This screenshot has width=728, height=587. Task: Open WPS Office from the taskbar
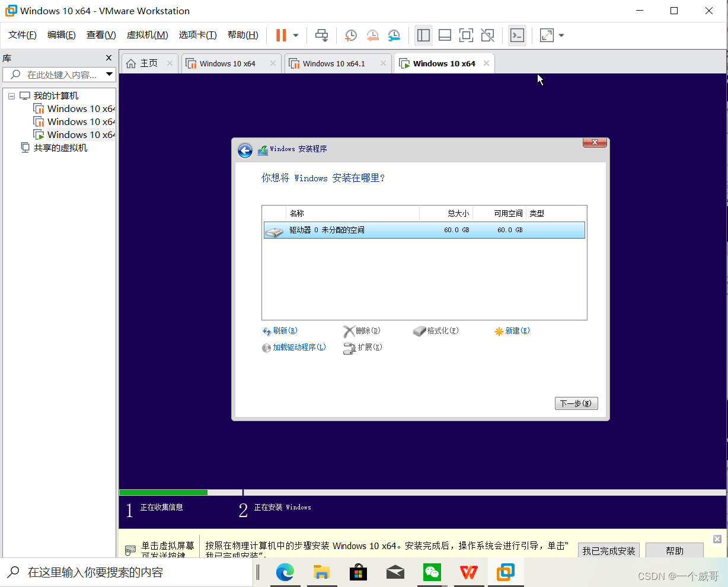tap(469, 572)
